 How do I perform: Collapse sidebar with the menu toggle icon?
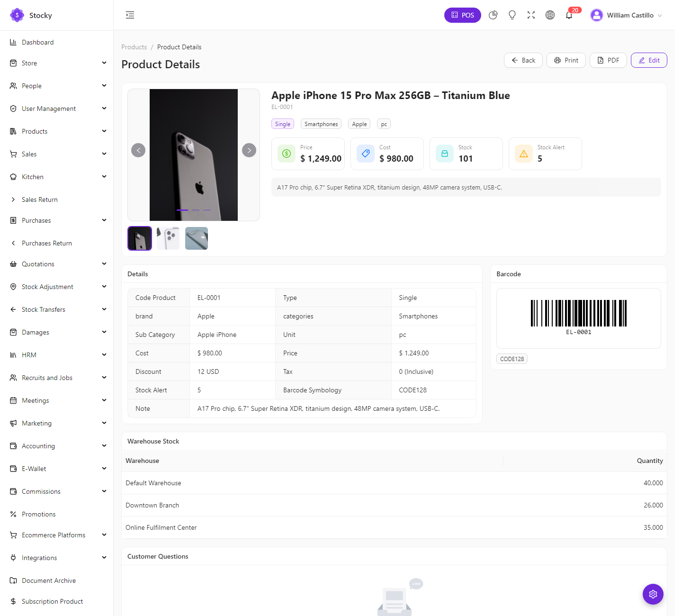click(130, 15)
